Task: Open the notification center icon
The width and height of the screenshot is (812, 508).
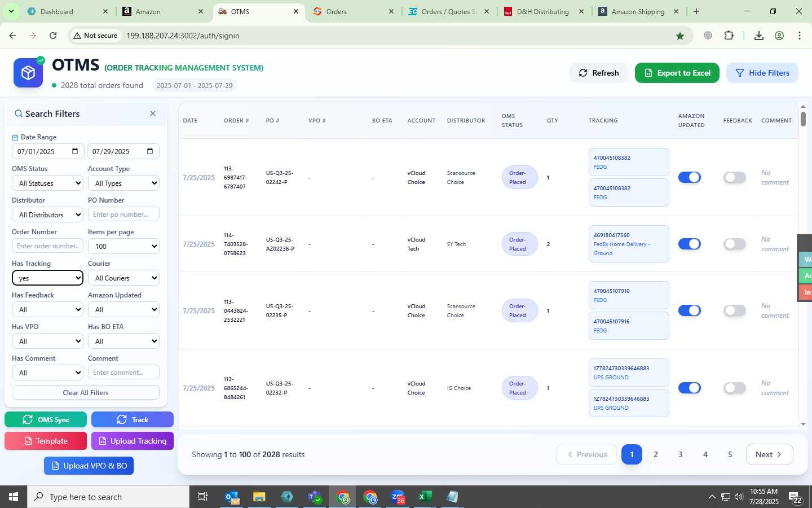Action: 796,497
